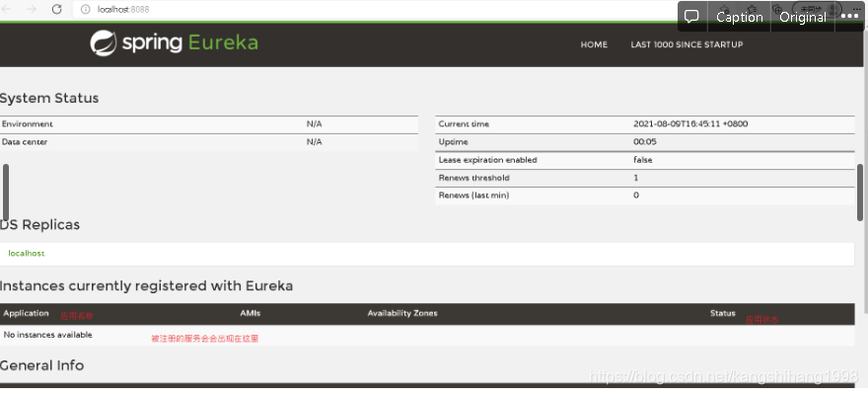Screen dimensions: 868x395
Task: Click the Spring Eureka logo
Action: [x=174, y=42]
